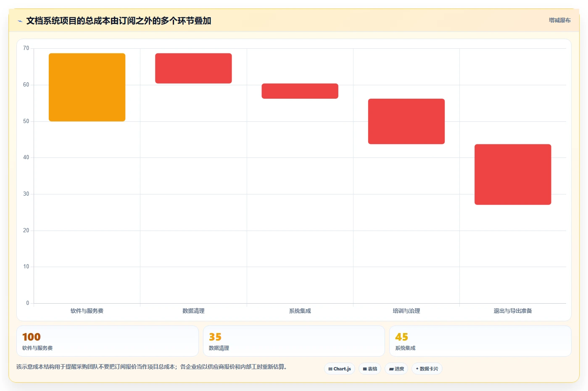Image resolution: width=588 pixels, height=391 pixels.
Task: Click the orange 软件与服务费 bar
Action: click(87, 87)
